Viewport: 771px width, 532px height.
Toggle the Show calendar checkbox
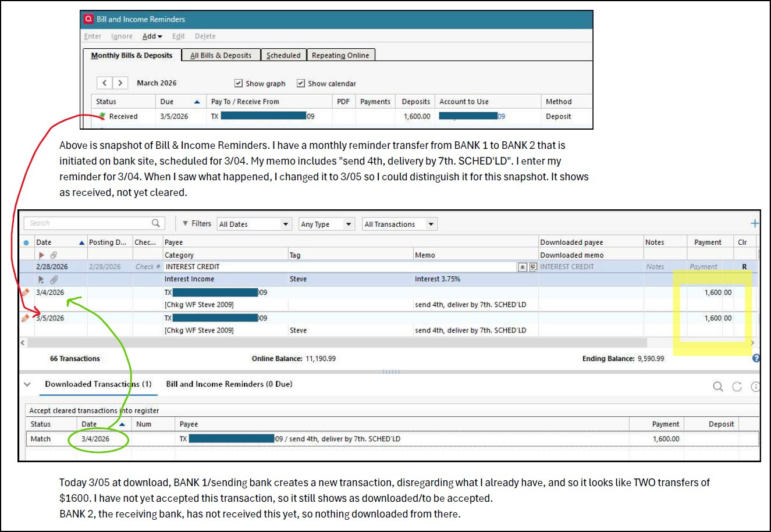pyautogui.click(x=301, y=83)
